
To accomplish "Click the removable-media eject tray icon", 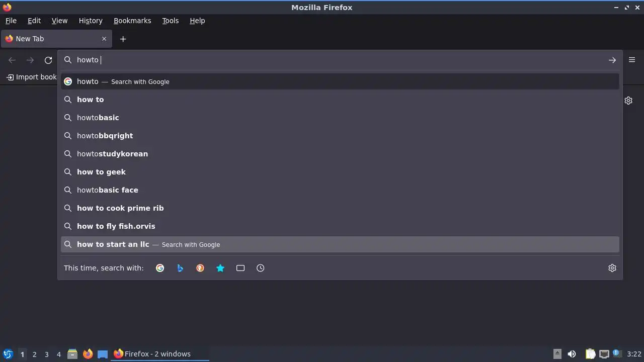I will [x=557, y=354].
